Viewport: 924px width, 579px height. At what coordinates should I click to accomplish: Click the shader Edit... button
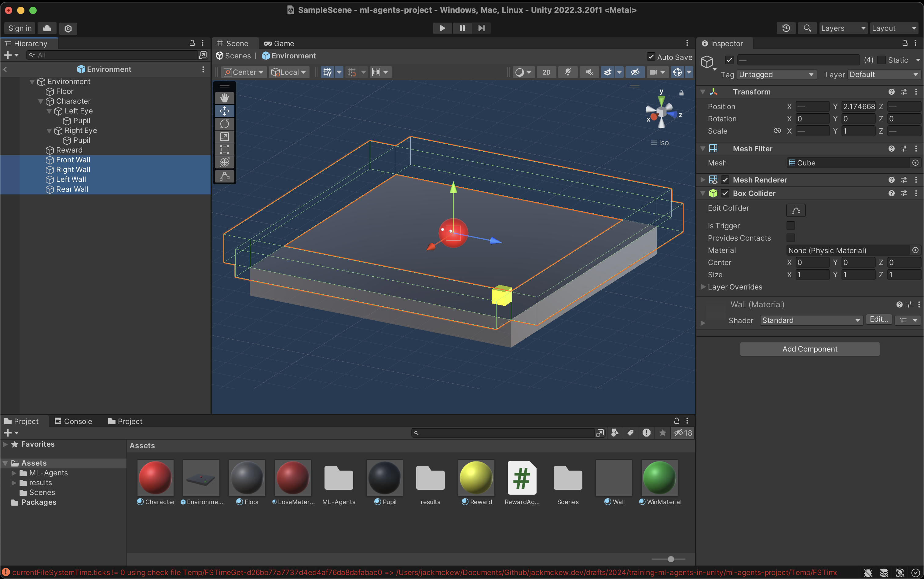click(x=879, y=319)
